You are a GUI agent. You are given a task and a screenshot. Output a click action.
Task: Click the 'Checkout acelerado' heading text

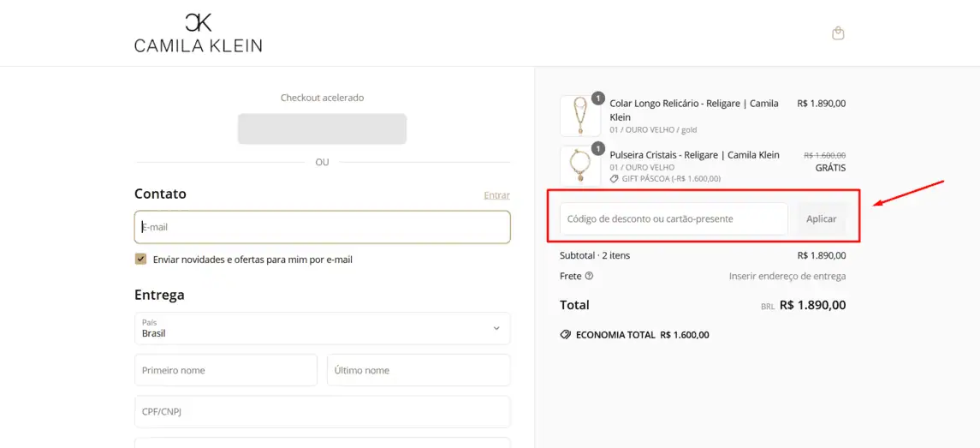coord(322,98)
